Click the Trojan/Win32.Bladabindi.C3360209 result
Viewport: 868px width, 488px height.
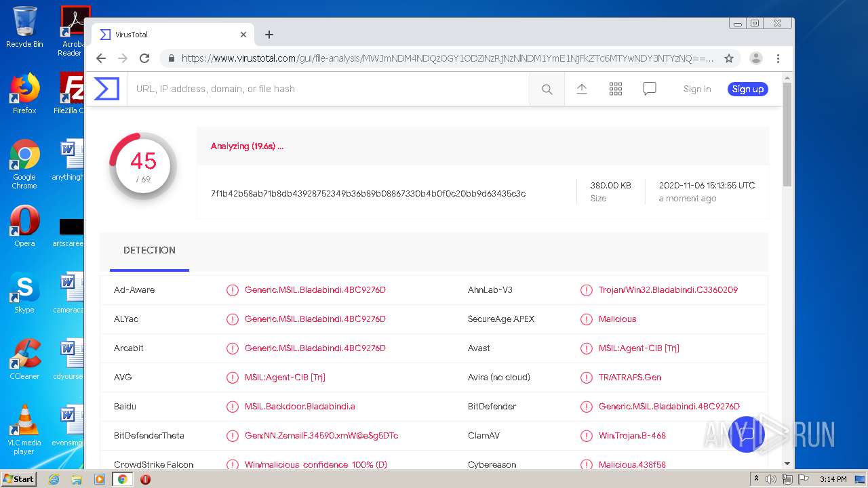tap(668, 290)
